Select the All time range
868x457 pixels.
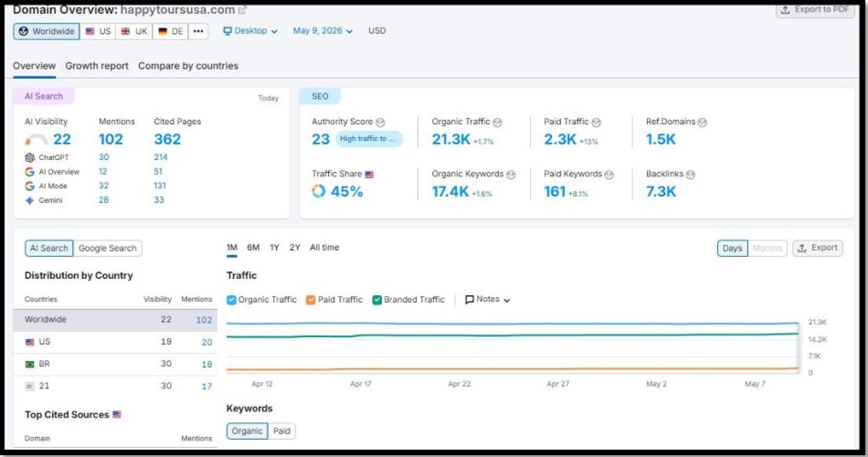(x=324, y=247)
